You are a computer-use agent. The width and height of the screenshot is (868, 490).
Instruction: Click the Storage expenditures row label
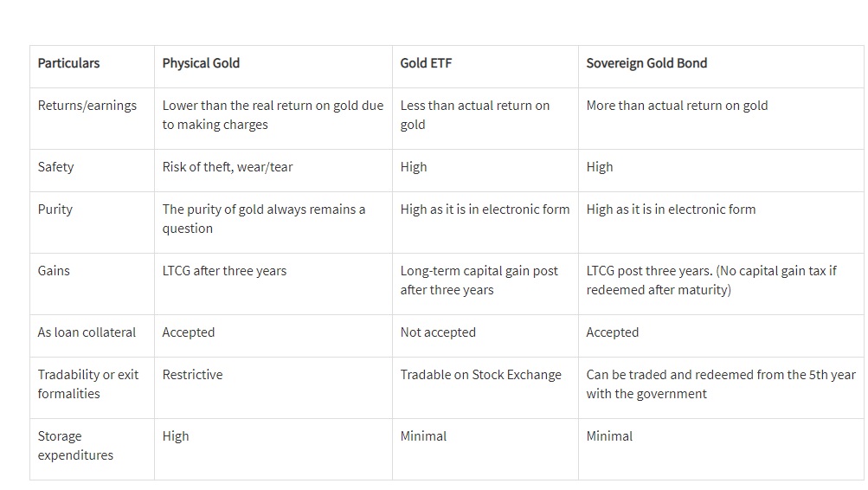point(75,446)
